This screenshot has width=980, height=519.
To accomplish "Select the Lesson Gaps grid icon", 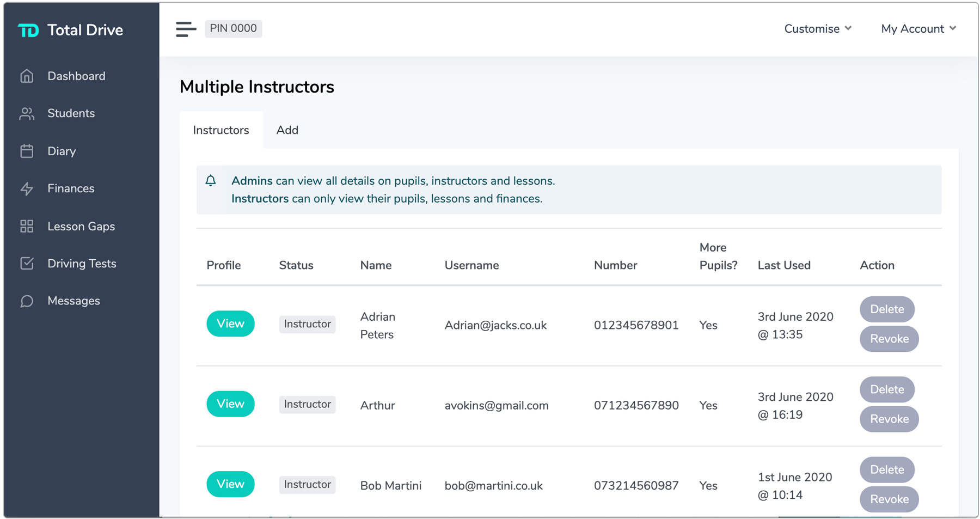I will point(26,226).
